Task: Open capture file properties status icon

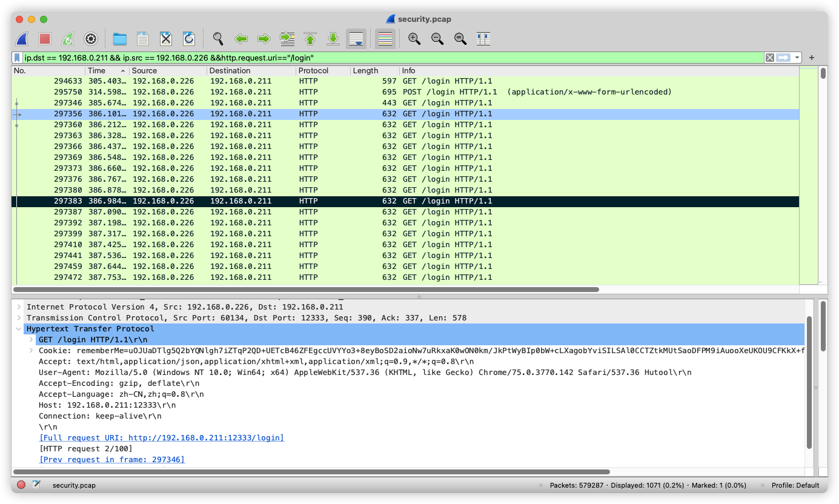Action: [36, 485]
